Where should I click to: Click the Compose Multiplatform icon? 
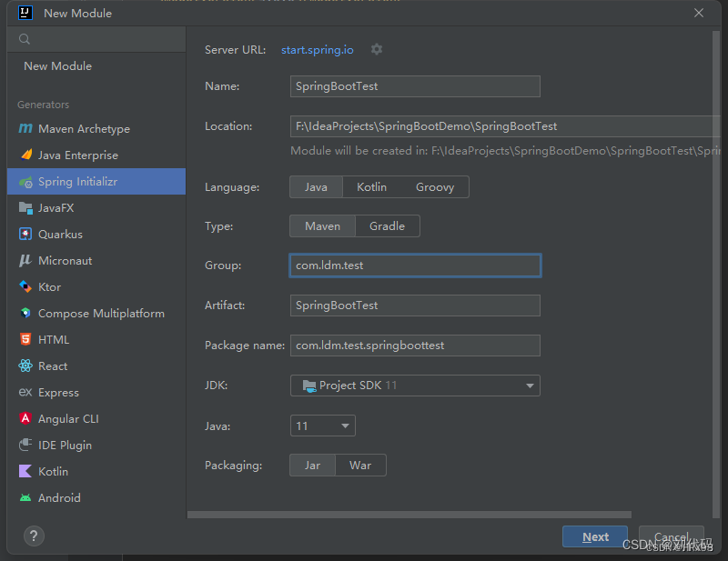[25, 313]
